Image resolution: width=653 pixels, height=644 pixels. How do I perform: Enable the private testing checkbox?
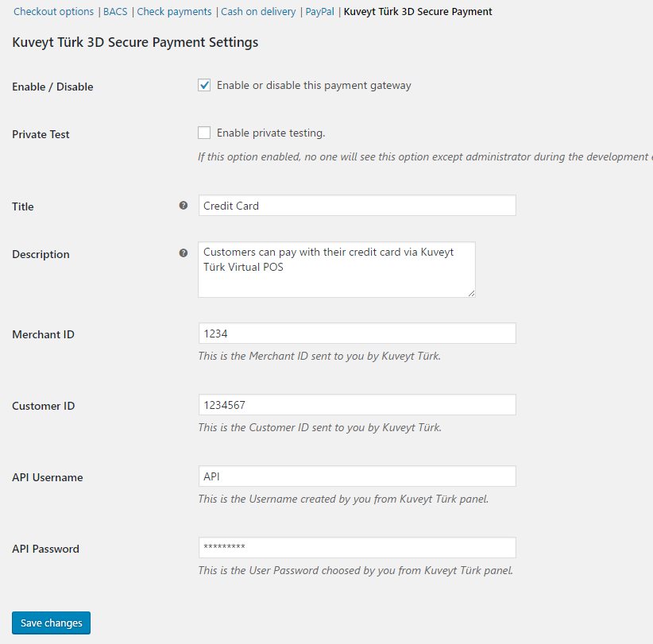point(204,133)
